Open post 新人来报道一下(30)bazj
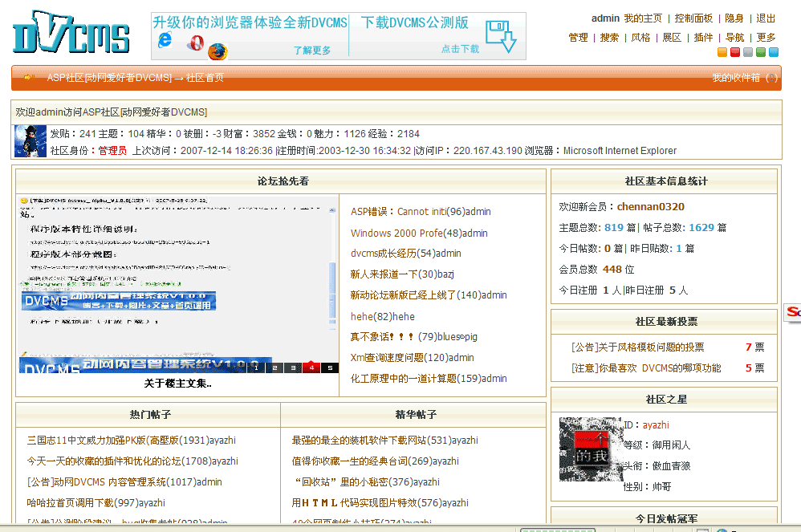Screen dimensions: 801x532 click(x=402, y=274)
